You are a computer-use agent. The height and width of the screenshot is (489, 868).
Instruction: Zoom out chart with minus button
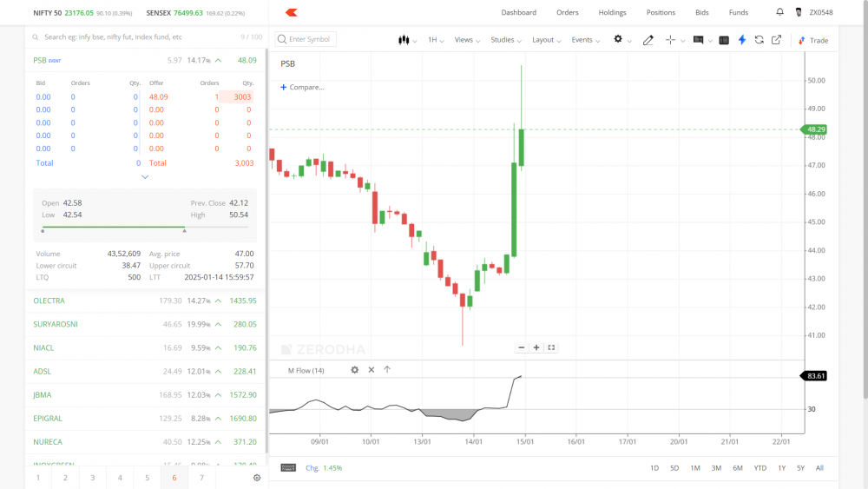click(x=521, y=347)
